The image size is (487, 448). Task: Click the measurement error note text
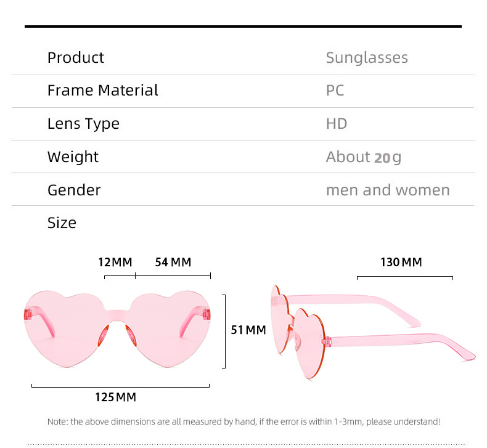tap(244, 422)
